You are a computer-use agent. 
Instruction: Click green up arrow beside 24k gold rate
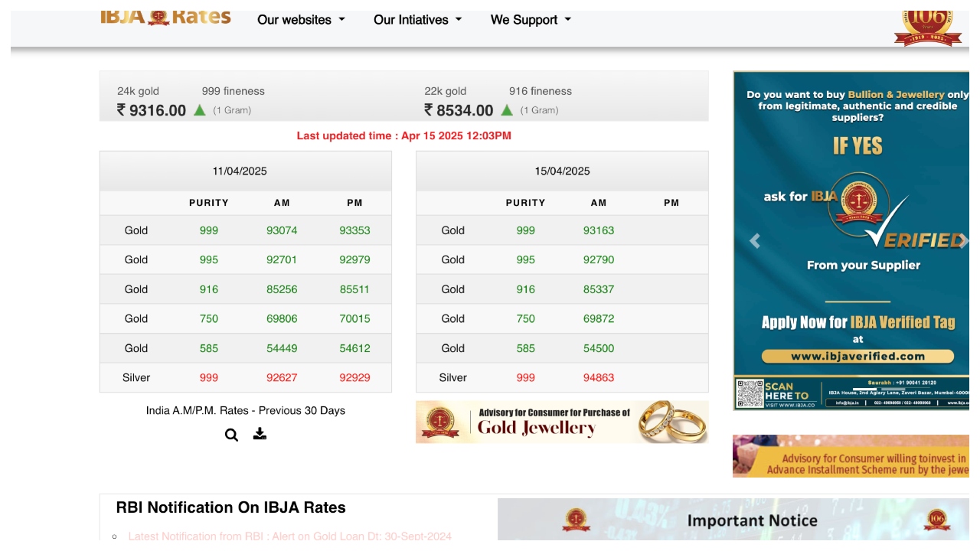(200, 110)
